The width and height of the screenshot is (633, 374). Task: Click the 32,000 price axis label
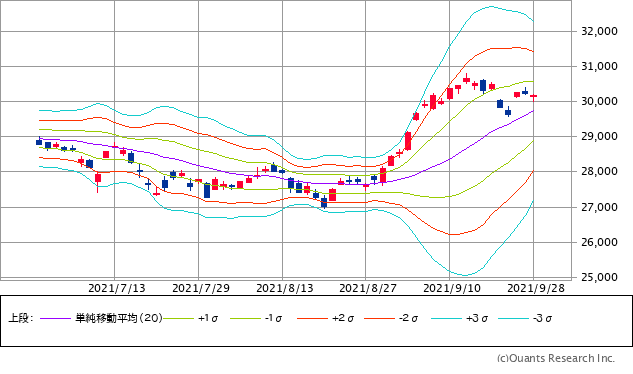pos(599,31)
